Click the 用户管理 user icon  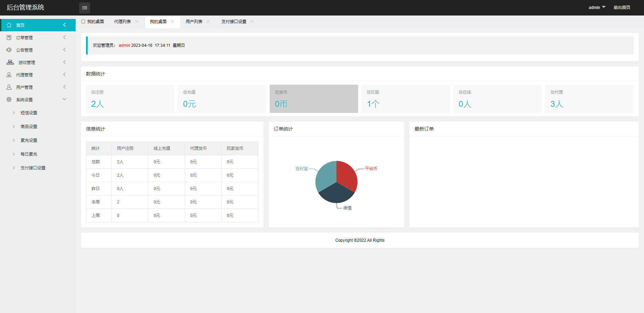pyautogui.click(x=9, y=87)
